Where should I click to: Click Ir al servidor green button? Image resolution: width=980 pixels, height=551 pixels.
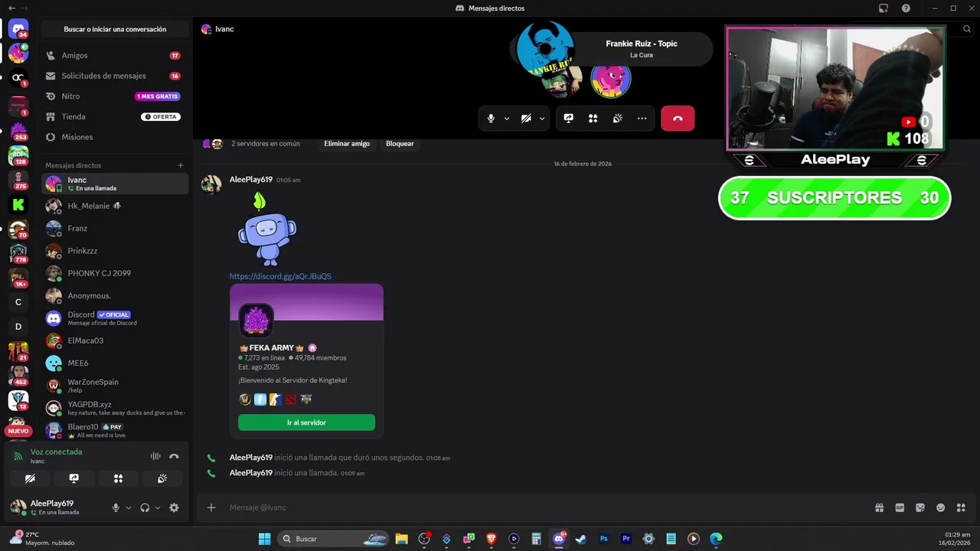click(306, 422)
